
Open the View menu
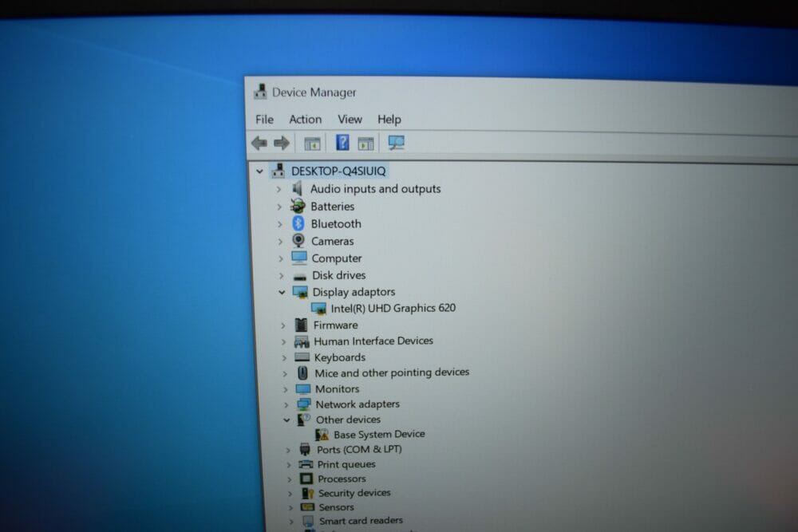pyautogui.click(x=350, y=119)
